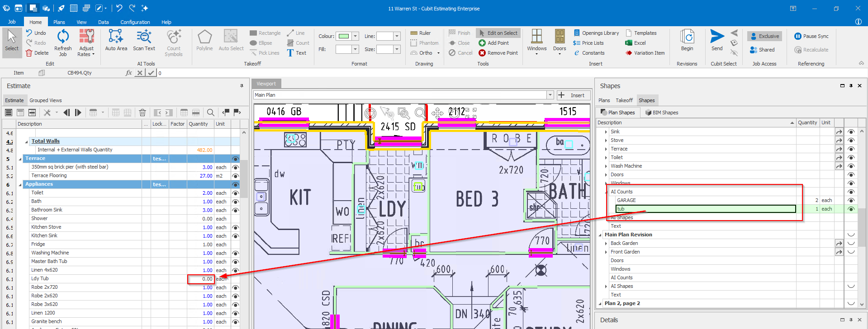
Task: Click the search icon in Estimate toolbar
Action: (210, 113)
